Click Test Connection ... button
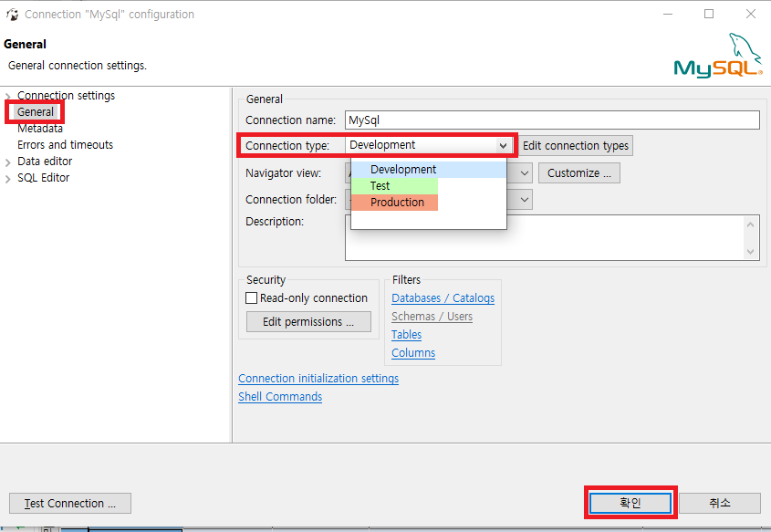771x532 pixels. (70, 504)
